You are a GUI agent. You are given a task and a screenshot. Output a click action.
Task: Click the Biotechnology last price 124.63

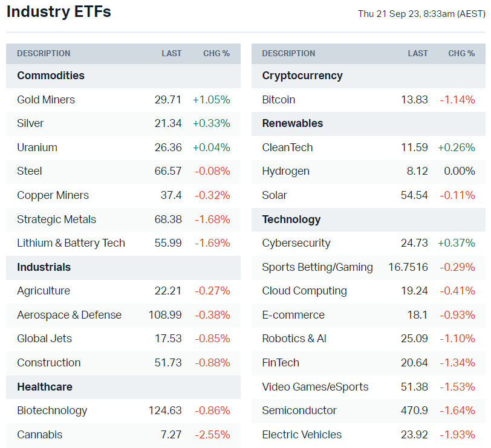[x=165, y=411]
